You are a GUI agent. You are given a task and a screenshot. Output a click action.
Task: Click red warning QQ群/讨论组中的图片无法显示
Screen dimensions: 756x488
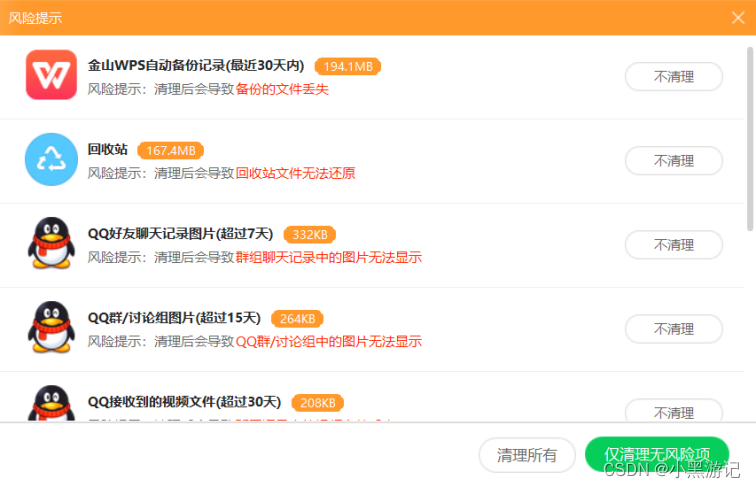click(329, 341)
